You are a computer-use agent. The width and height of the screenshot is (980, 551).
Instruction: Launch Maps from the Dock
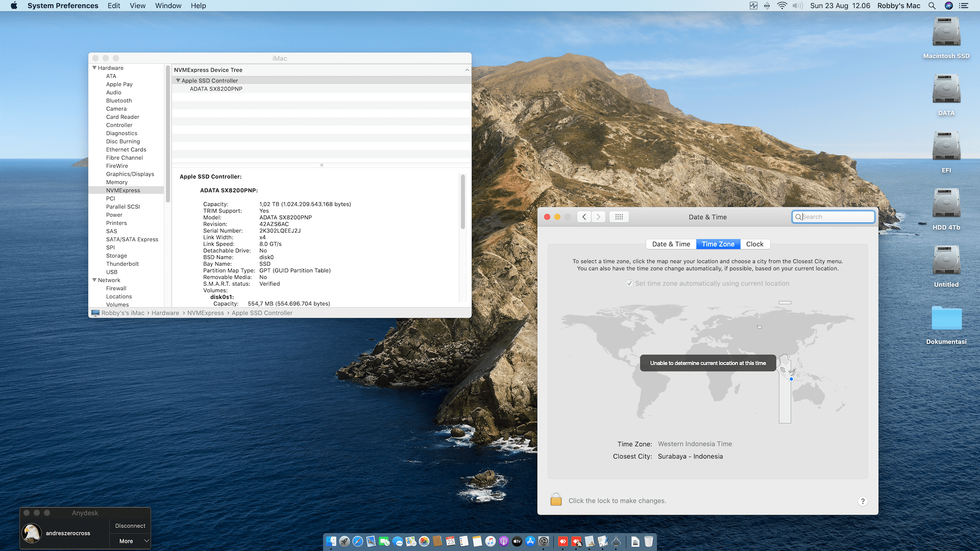click(411, 541)
